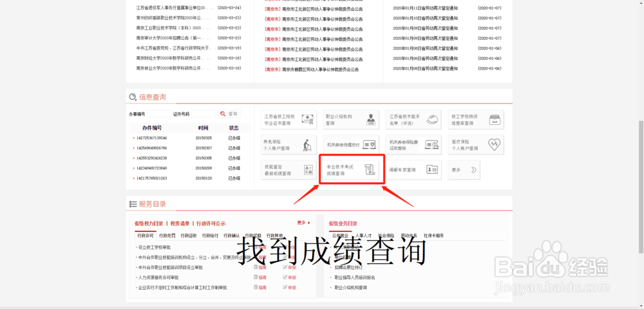
Task: Open the 权责清单 heading link
Action: click(x=180, y=223)
